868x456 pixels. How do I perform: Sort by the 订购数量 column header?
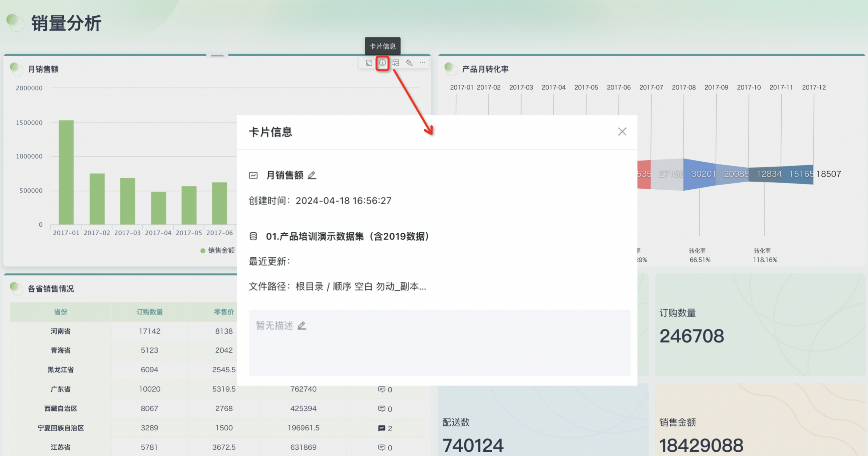coord(149,312)
